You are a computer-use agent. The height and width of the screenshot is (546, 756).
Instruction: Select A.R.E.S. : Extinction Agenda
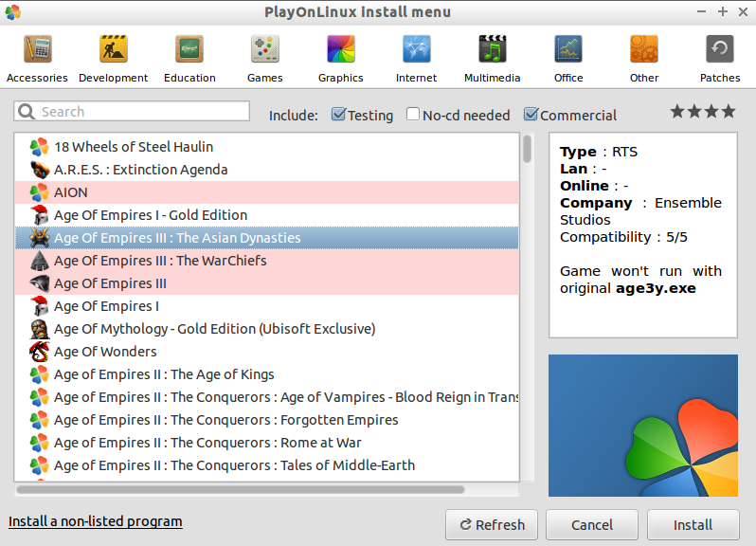click(266, 170)
